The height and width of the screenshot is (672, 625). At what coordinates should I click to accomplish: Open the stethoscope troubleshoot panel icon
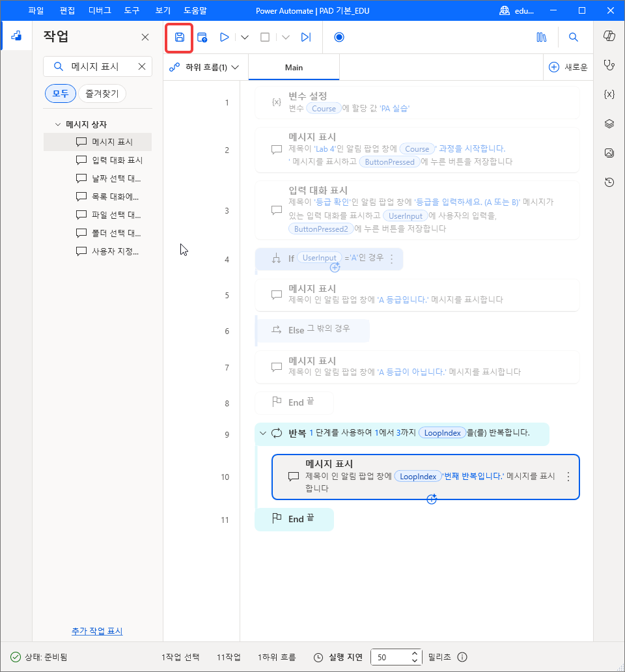click(609, 65)
